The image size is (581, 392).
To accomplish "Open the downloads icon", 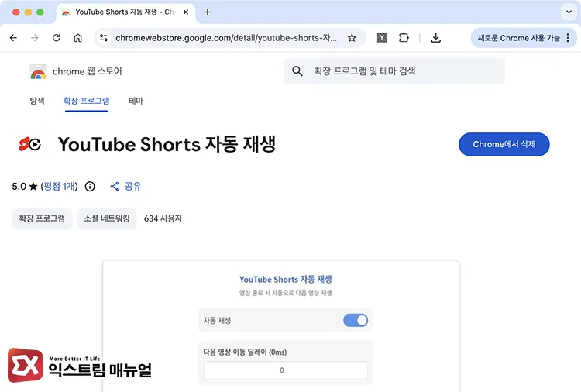I will coord(435,38).
